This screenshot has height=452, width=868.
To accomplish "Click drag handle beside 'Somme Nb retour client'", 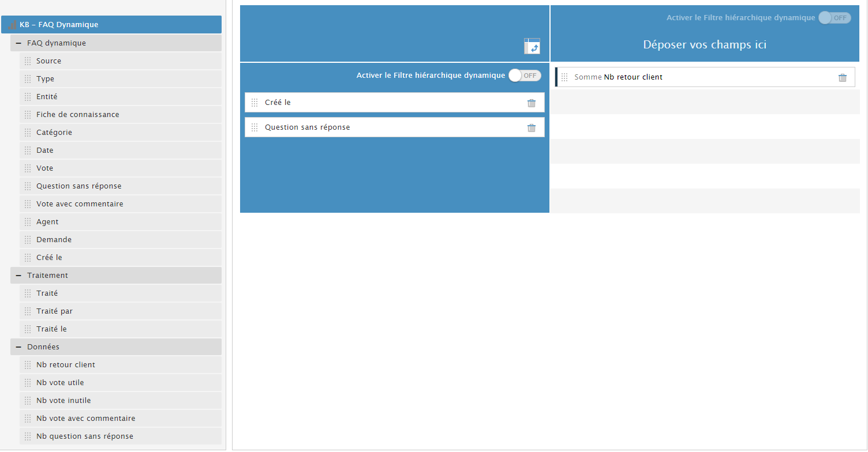I will [564, 77].
